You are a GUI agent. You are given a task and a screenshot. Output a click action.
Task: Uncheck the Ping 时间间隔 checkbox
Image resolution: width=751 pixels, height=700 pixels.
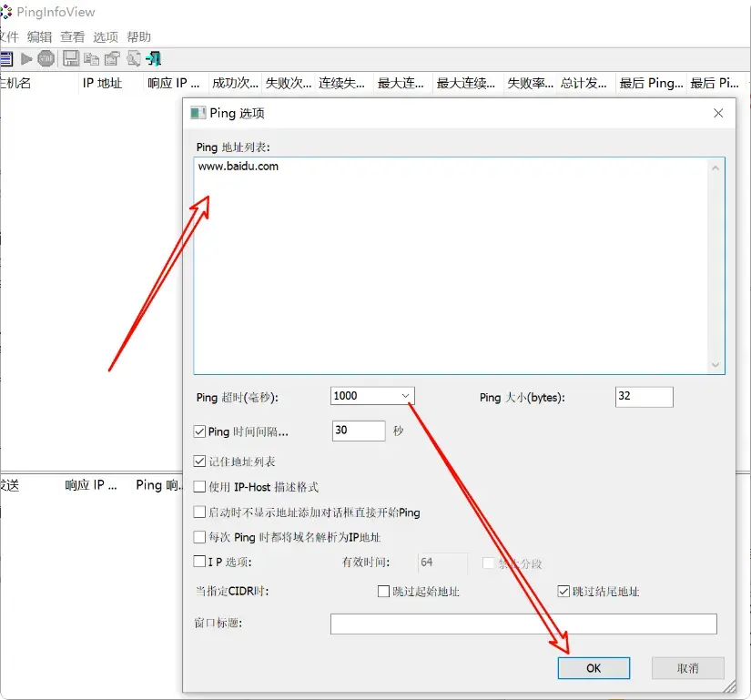200,431
